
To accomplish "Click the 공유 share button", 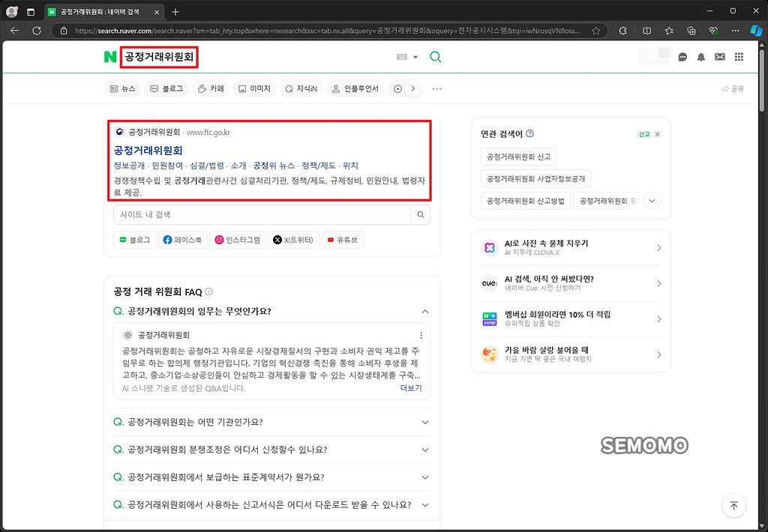I will (x=733, y=88).
